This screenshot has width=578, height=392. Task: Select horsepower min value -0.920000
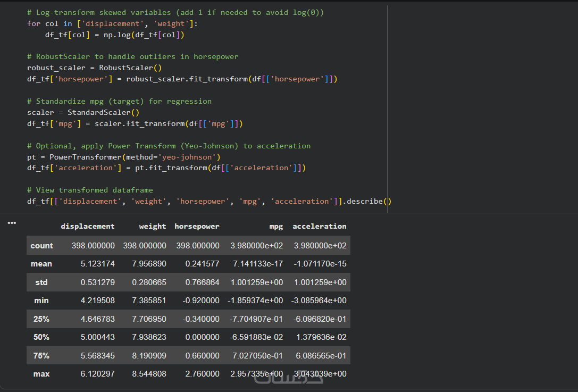tap(201, 300)
